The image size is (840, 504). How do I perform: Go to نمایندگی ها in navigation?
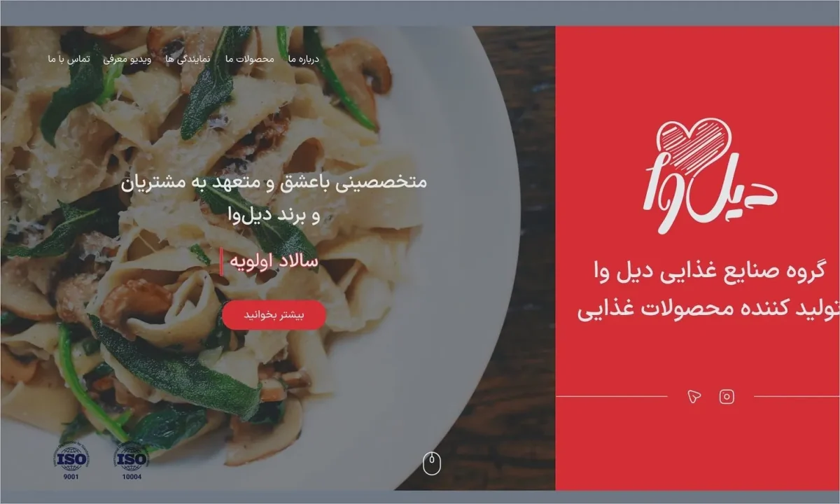tap(188, 59)
